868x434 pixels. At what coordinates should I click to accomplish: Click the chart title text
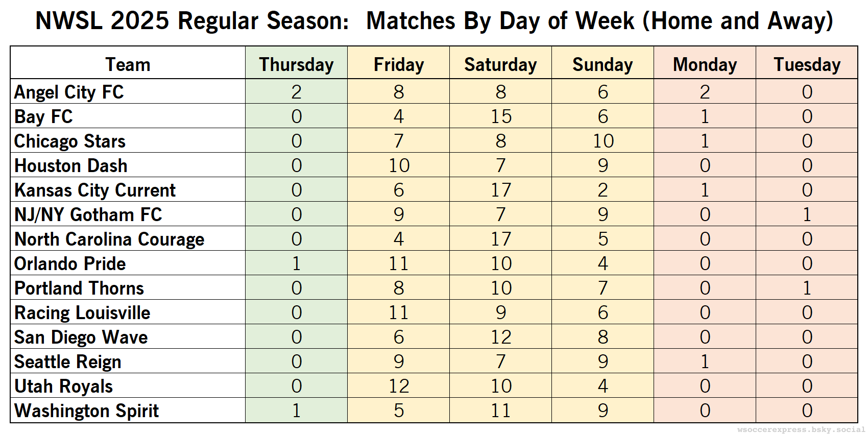(x=434, y=21)
